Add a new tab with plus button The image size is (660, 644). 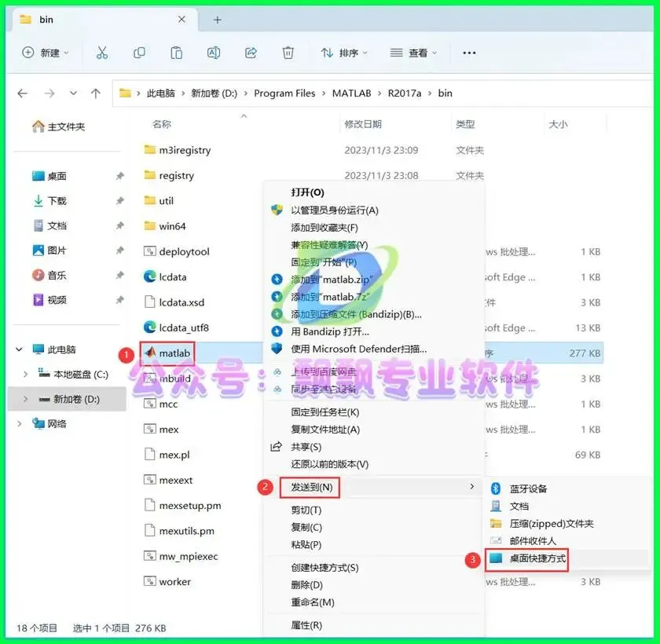[x=217, y=20]
